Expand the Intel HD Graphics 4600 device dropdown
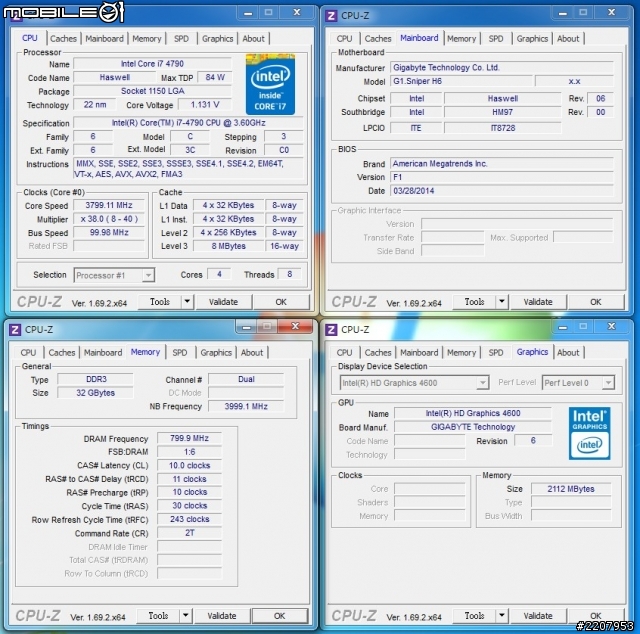 coord(483,383)
